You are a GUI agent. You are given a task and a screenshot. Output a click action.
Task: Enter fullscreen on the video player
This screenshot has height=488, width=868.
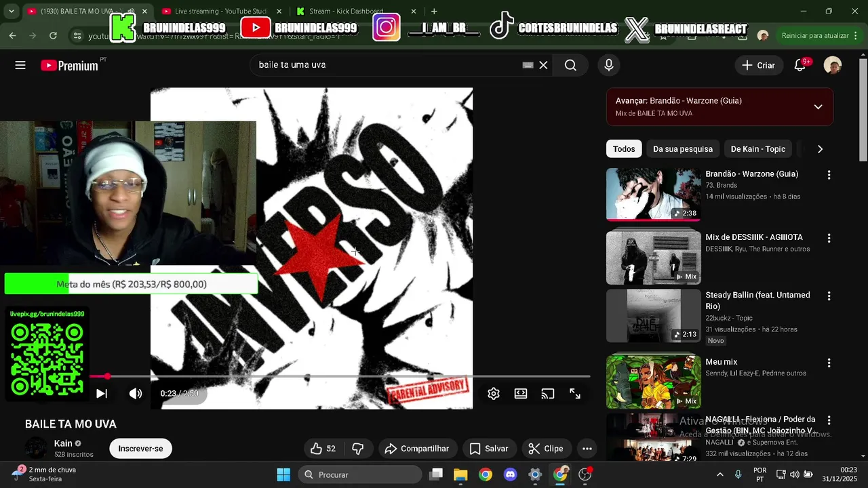coord(575,394)
